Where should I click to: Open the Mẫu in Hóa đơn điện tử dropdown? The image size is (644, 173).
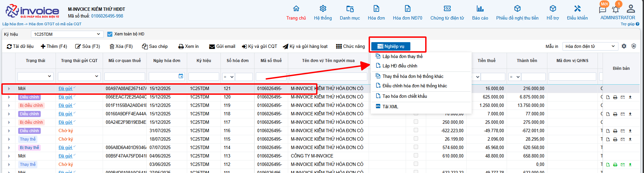(590, 46)
